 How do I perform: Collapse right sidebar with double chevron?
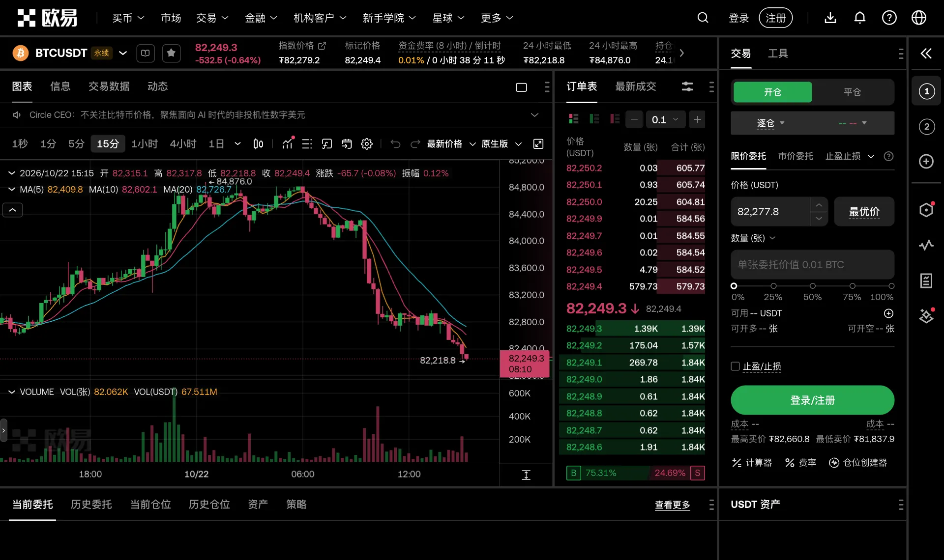(x=926, y=53)
